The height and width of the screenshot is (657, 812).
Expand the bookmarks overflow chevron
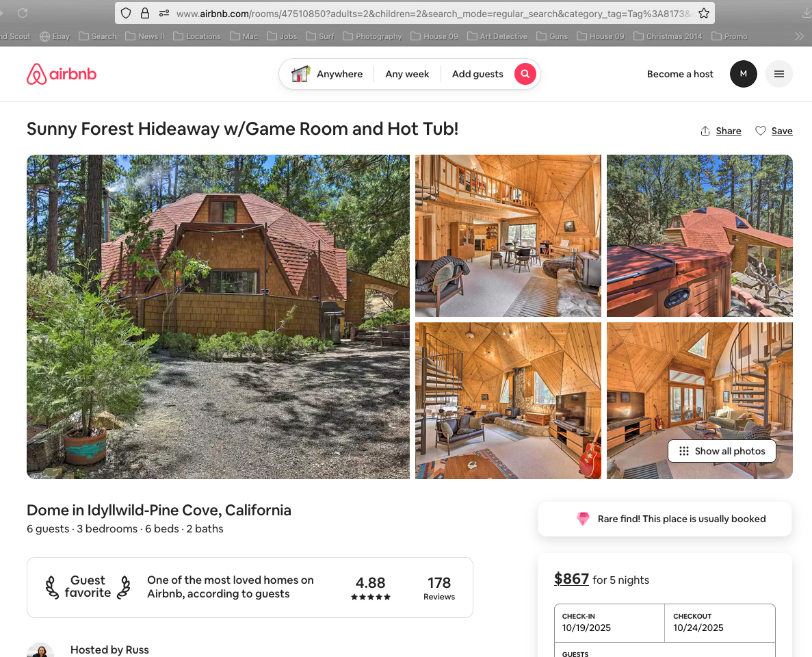[799, 36]
